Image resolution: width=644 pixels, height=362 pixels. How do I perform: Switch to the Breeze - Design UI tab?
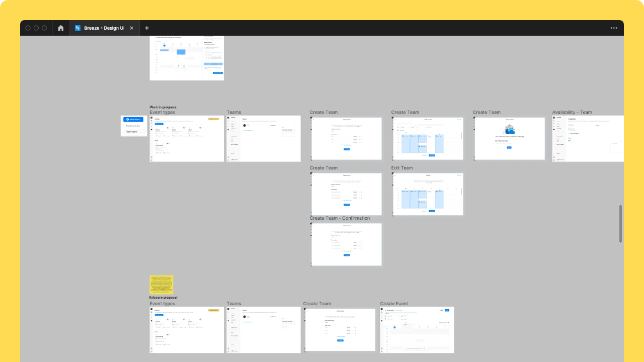[104, 28]
